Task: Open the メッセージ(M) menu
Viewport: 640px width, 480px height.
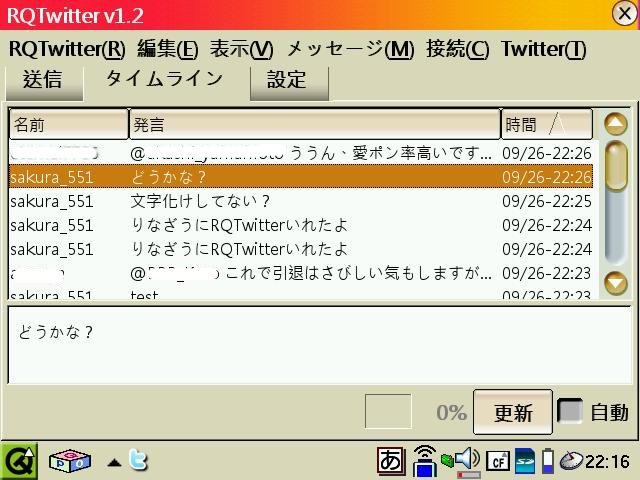Action: 350,49
